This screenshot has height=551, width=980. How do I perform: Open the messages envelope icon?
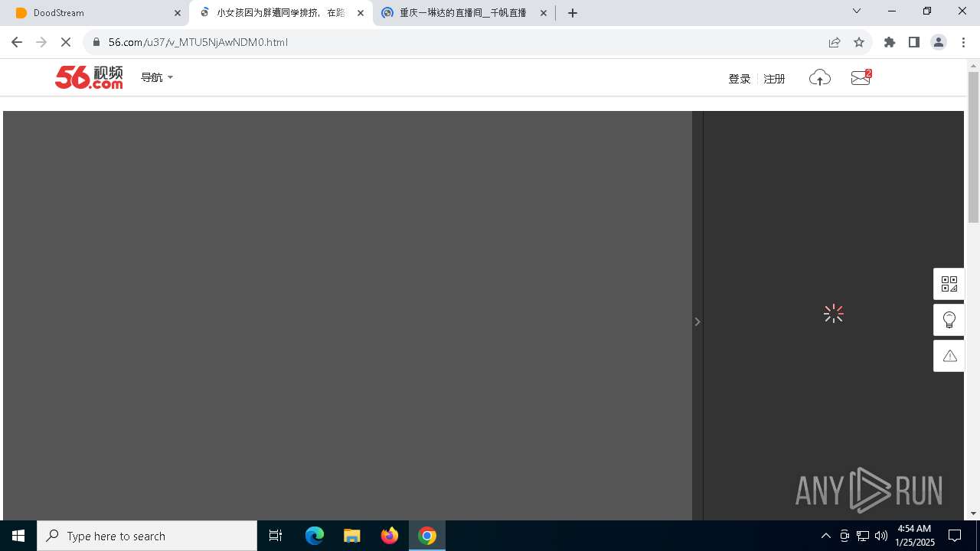click(x=861, y=77)
